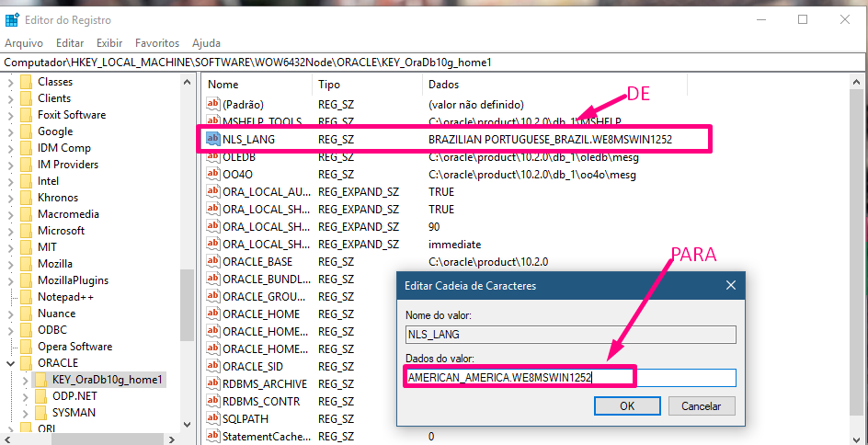Click the ORACLE_HOME string value icon

pos(213,314)
